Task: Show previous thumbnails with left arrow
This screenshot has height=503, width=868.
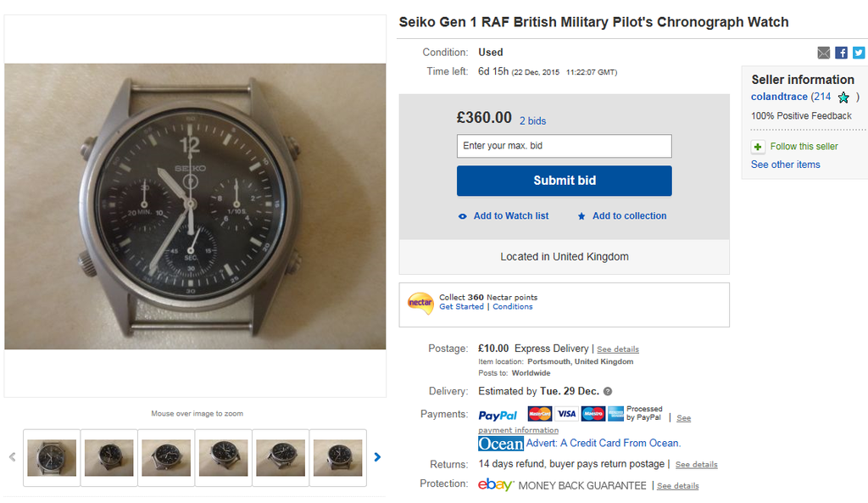Action: (x=13, y=457)
